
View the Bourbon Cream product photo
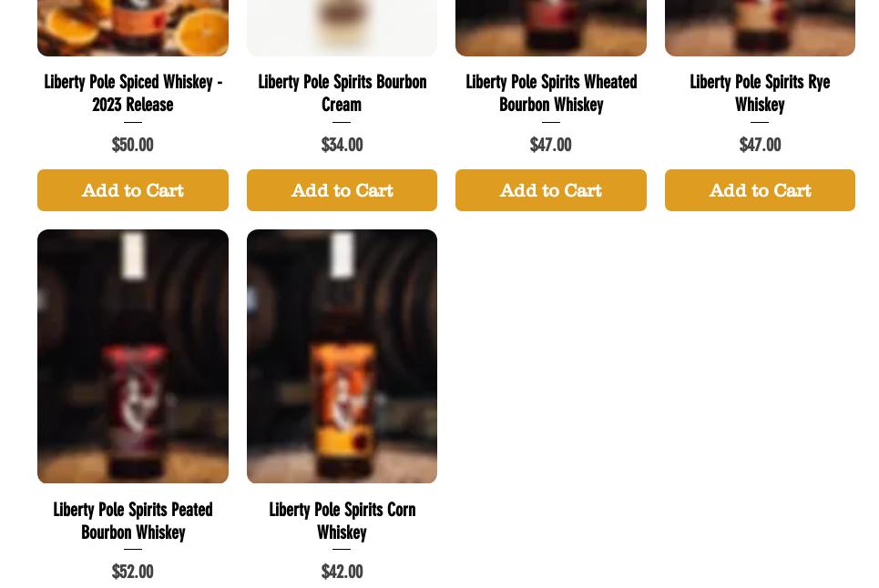[342, 28]
